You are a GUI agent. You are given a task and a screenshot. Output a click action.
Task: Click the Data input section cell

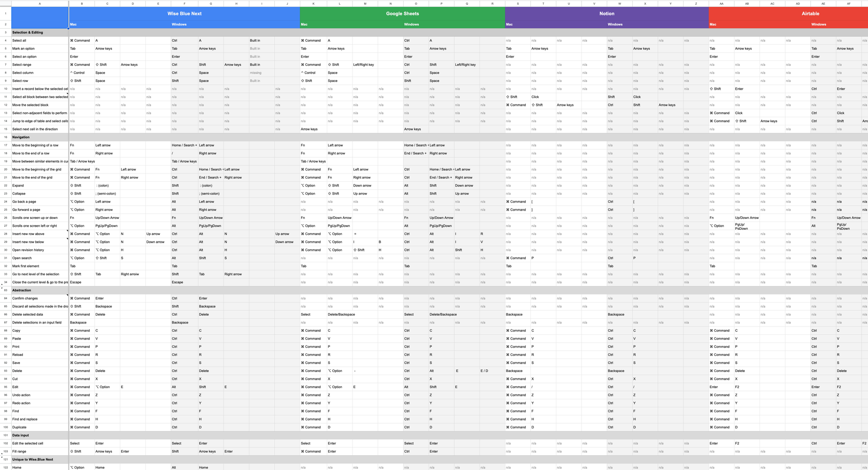pos(21,435)
